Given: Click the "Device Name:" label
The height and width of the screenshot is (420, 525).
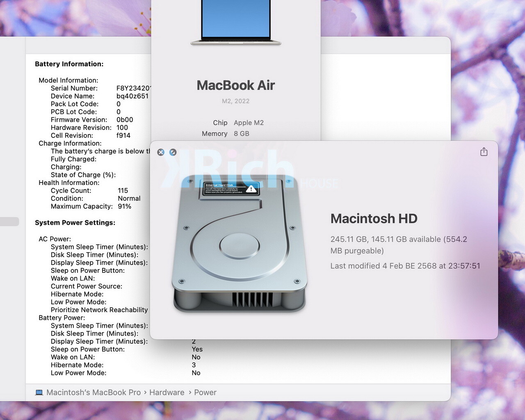Looking at the screenshot, I should [73, 96].
